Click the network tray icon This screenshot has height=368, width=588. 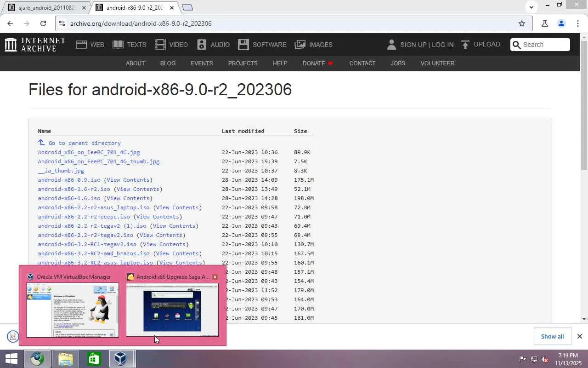[534, 359]
